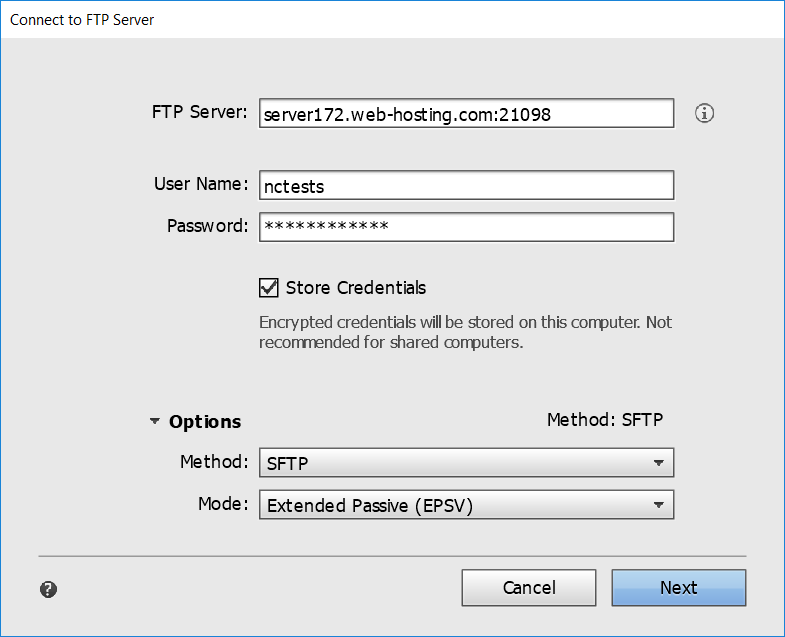Viewport: 785px width, 637px height.
Task: Focus the FTP Server address field
Action: point(467,114)
